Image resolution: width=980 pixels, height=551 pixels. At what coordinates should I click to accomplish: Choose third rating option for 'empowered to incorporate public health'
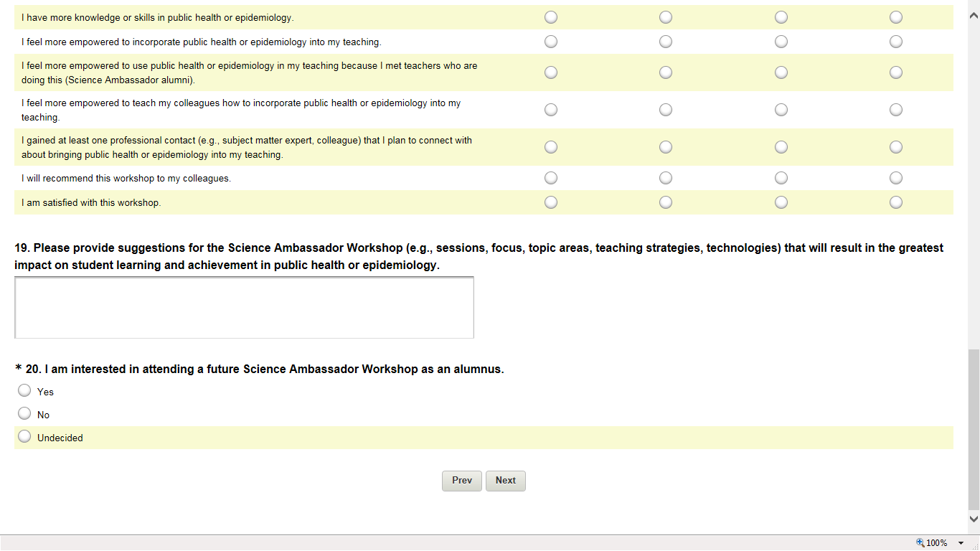click(781, 42)
